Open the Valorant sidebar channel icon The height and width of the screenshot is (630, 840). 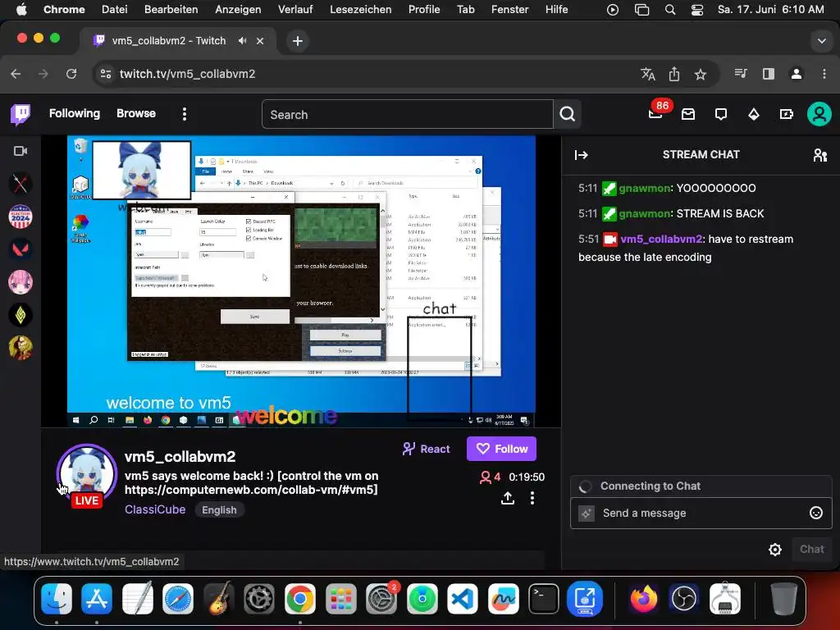click(21, 249)
